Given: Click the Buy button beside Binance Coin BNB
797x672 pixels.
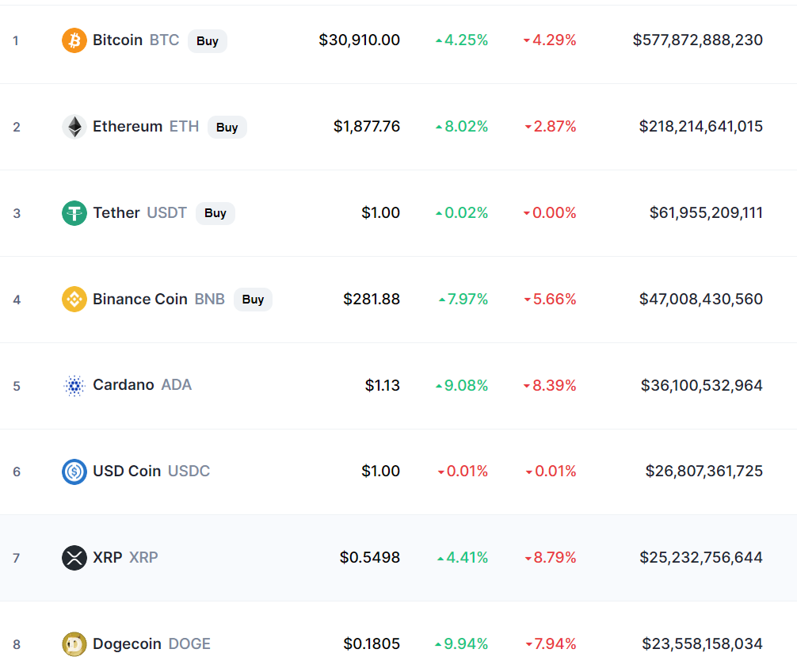Looking at the screenshot, I should click(x=254, y=300).
